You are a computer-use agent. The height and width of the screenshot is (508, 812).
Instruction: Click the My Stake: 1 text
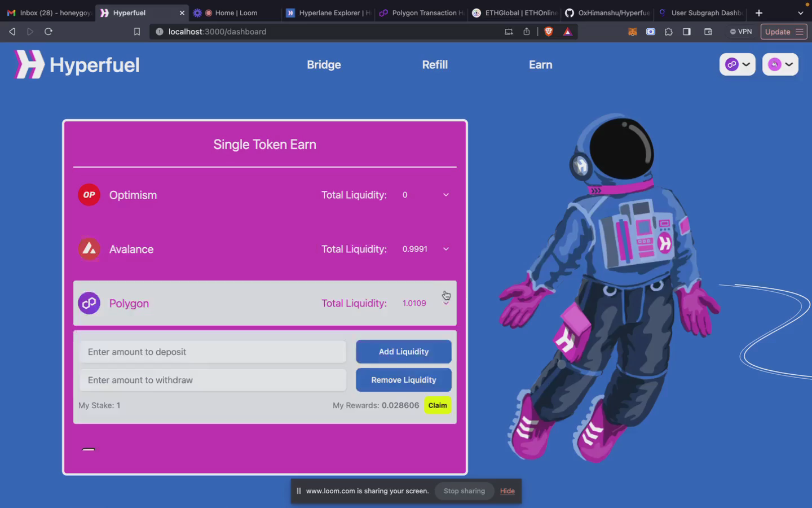[x=99, y=405]
